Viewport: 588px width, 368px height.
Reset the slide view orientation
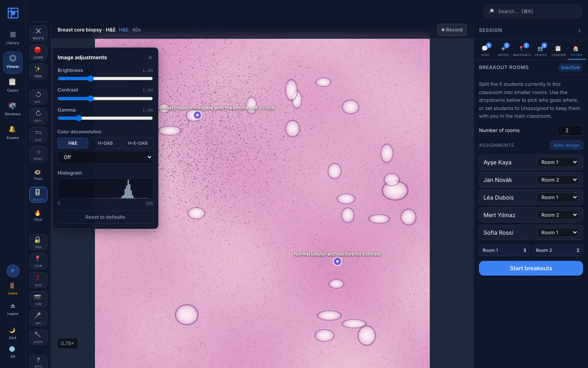tap(38, 154)
